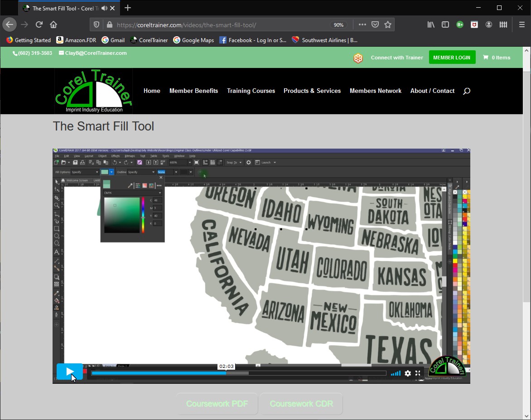Go to the Home menu item

(x=152, y=91)
